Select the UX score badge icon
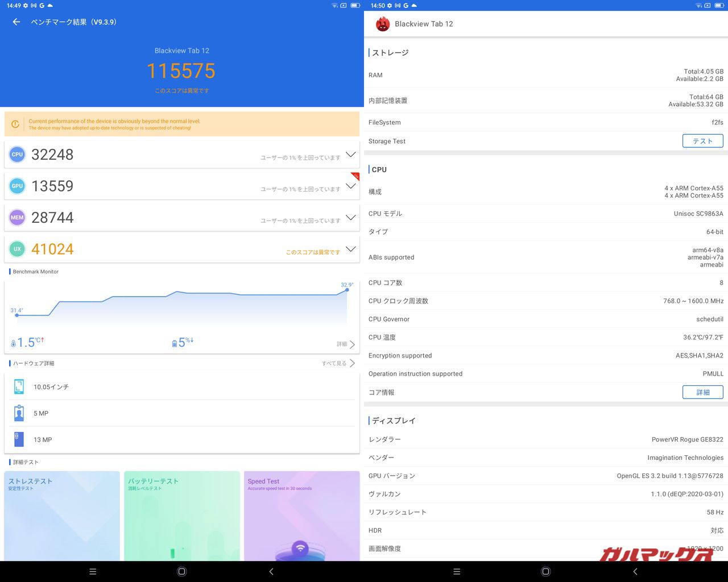The height and width of the screenshot is (582, 728). pos(17,249)
